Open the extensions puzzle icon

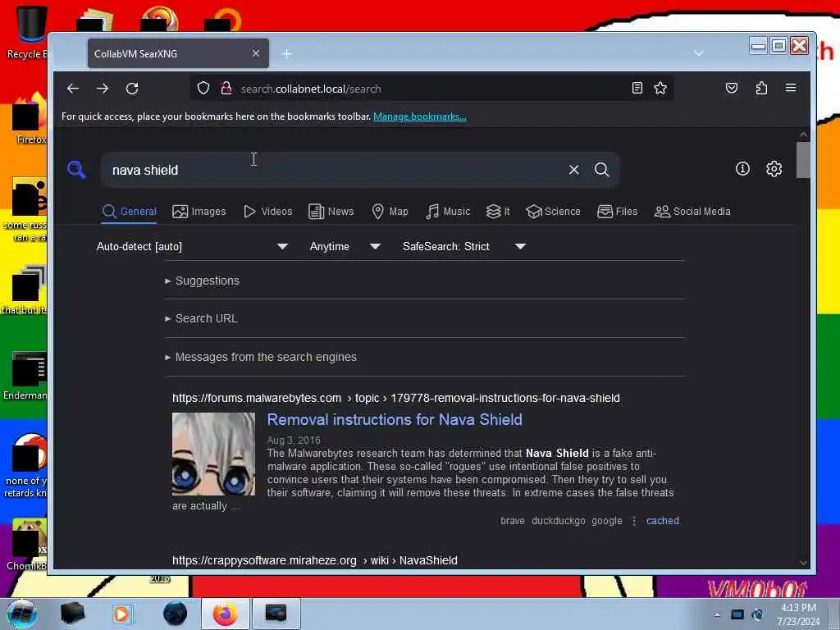tap(761, 88)
